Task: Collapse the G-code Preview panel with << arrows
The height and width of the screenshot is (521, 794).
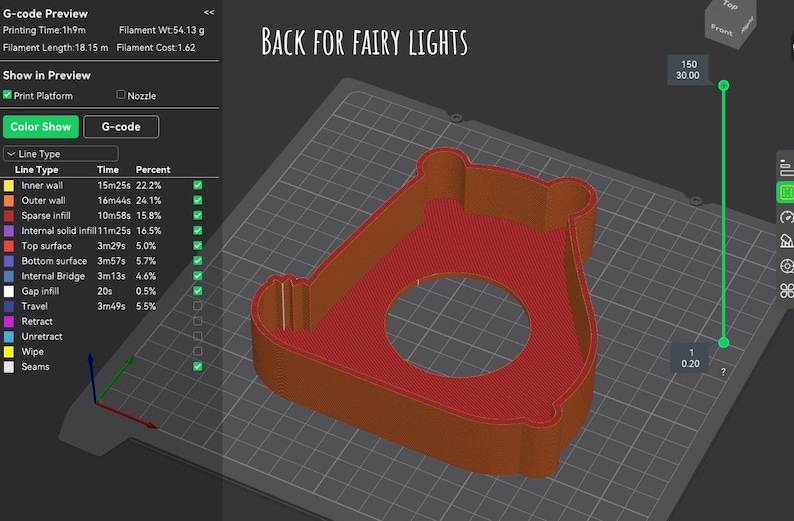Action: 209,13
